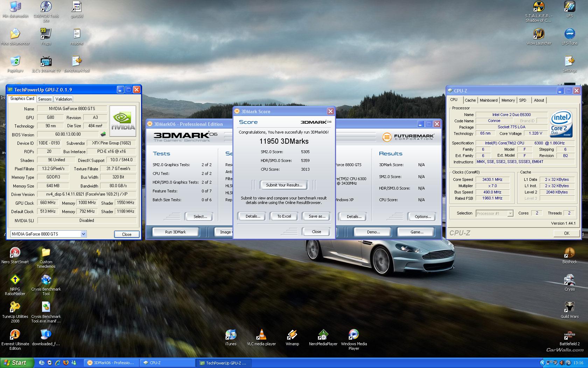Open the SPD tab in CPU-Z
The height and width of the screenshot is (368, 588).
(523, 100)
